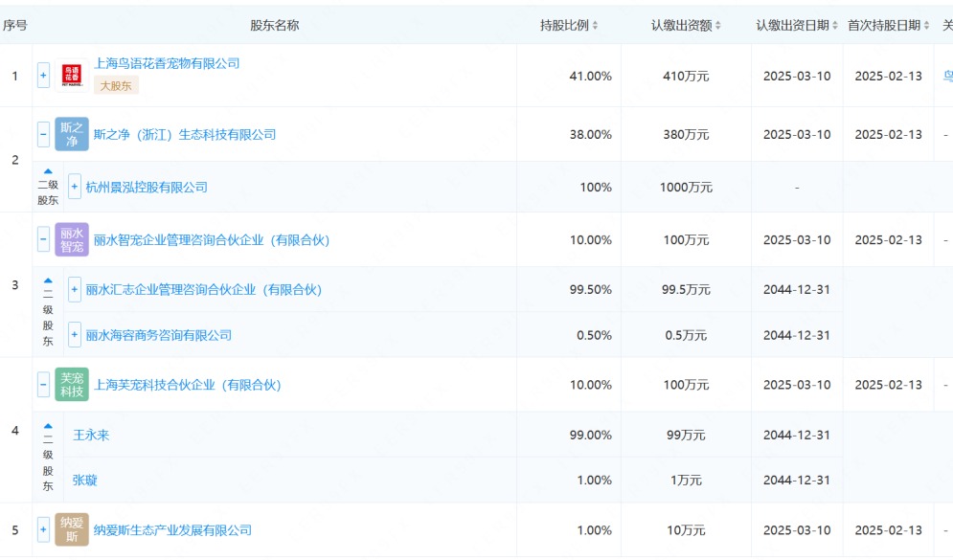953x560 pixels.
Task: Open 斯之净（浙江）生态科技有限公司 link
Action: [185, 134]
